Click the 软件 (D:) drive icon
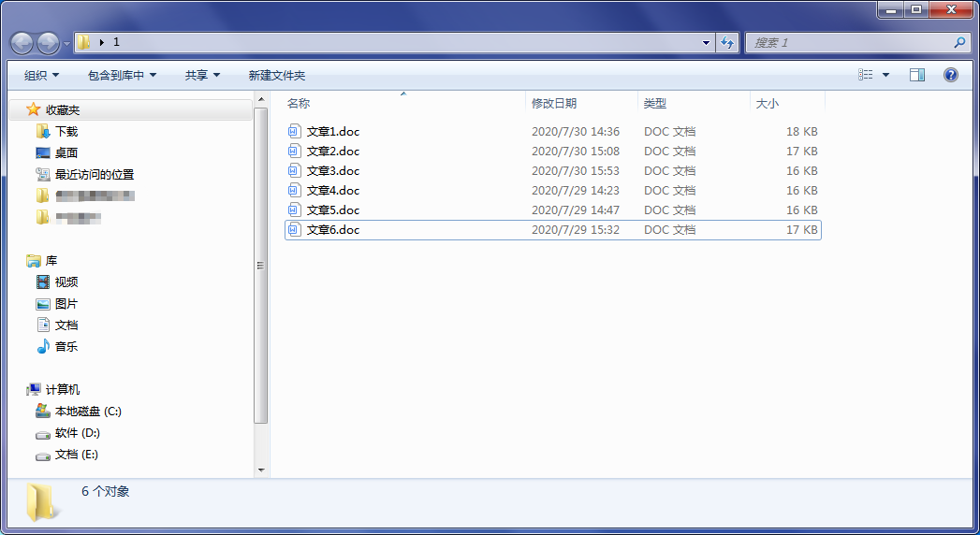980x535 pixels. (42, 434)
